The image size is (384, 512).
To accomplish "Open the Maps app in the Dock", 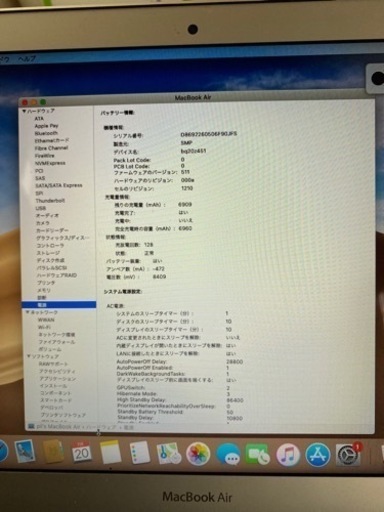I will (169, 453).
